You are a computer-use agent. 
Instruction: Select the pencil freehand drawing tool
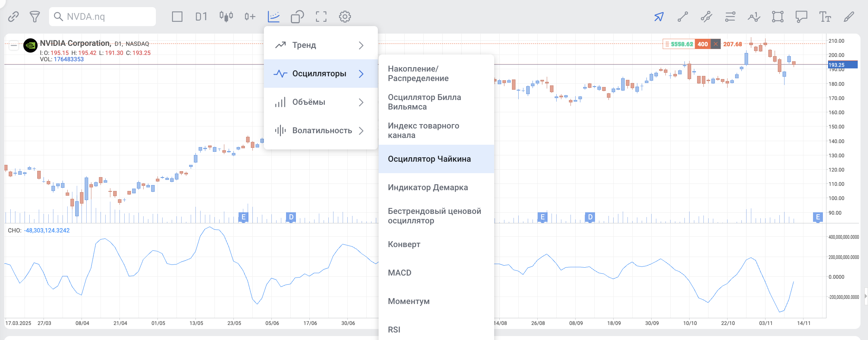point(849,17)
